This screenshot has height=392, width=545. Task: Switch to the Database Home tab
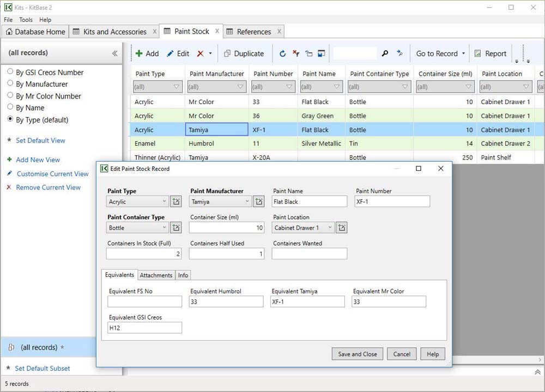(x=35, y=32)
